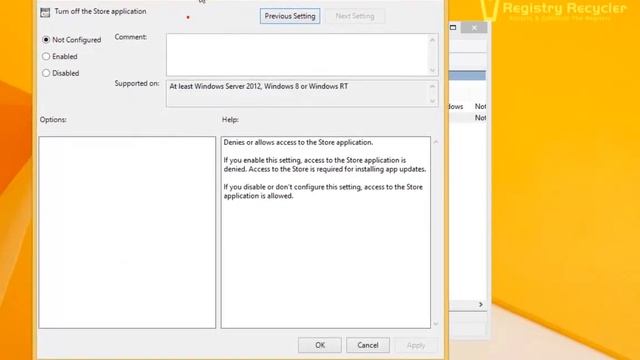This screenshot has height=360, width=640.
Task: Go to Previous Setting
Action: click(290, 16)
